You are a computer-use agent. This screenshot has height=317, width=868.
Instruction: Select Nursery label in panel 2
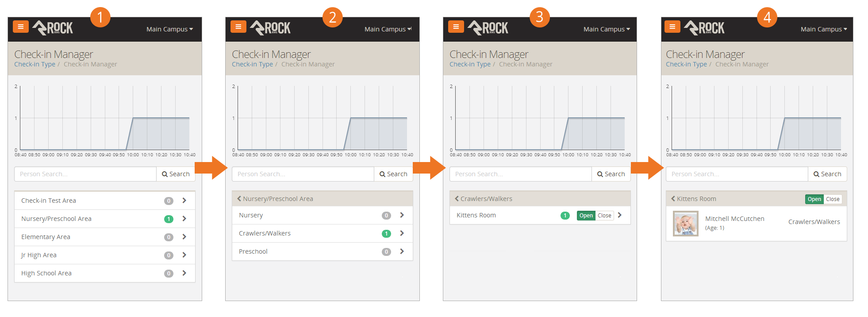pyautogui.click(x=251, y=215)
